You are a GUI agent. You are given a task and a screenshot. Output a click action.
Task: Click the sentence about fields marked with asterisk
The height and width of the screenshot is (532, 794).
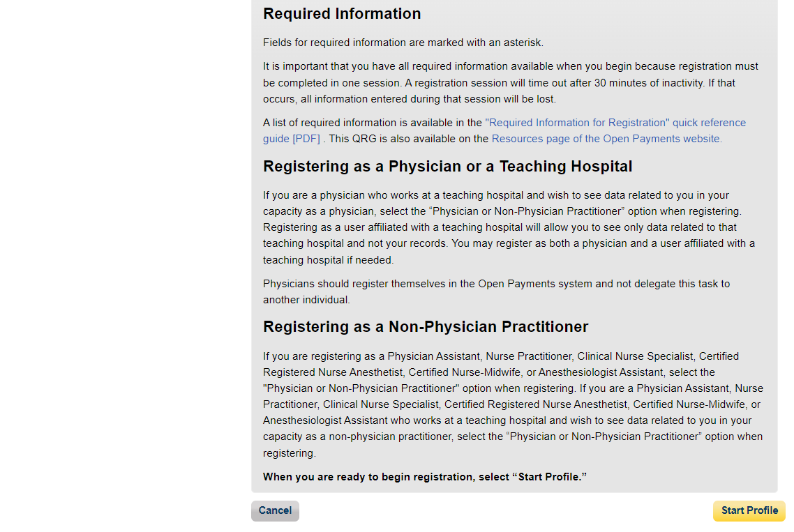[403, 43]
